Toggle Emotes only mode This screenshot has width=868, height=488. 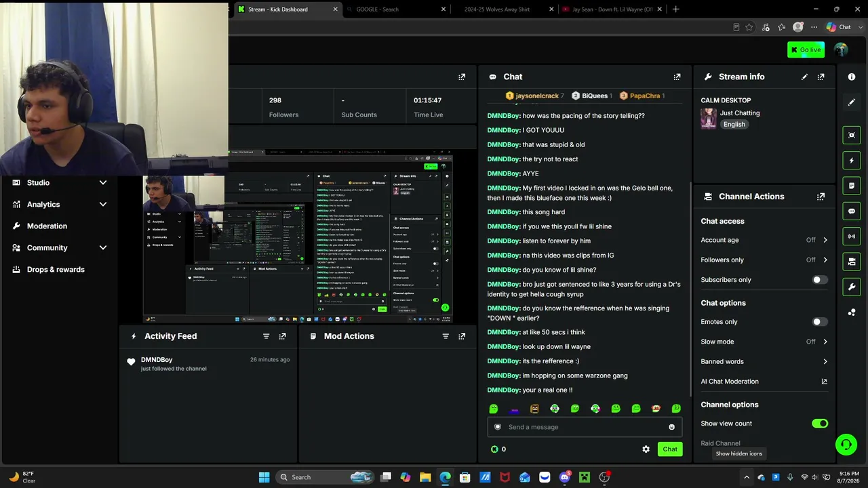click(x=820, y=322)
